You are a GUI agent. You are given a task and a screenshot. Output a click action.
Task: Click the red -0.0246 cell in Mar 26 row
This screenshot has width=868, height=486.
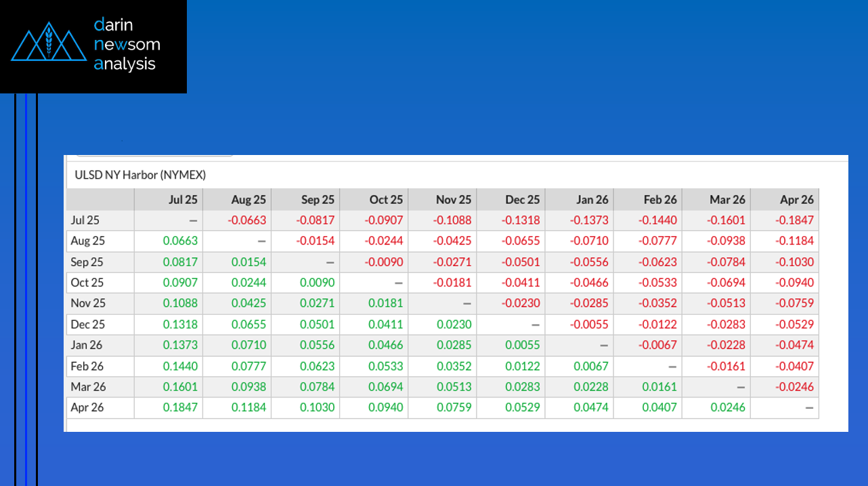click(x=795, y=387)
